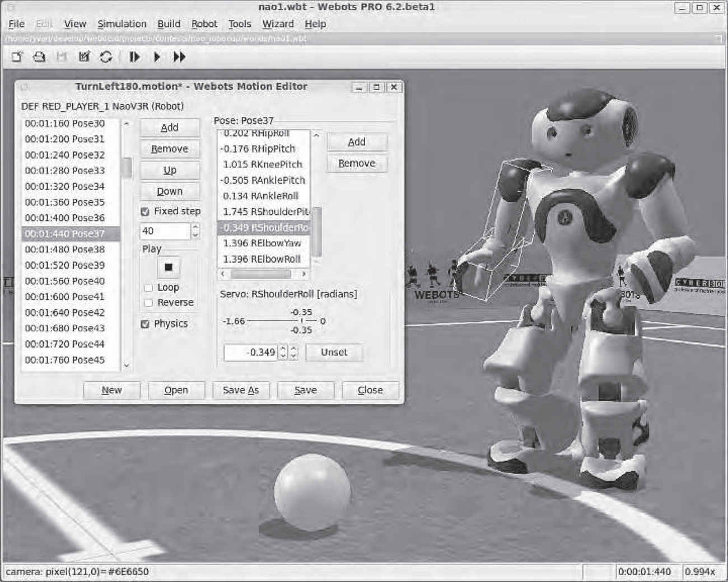
Task: Open the Build menu
Action: pos(169,24)
